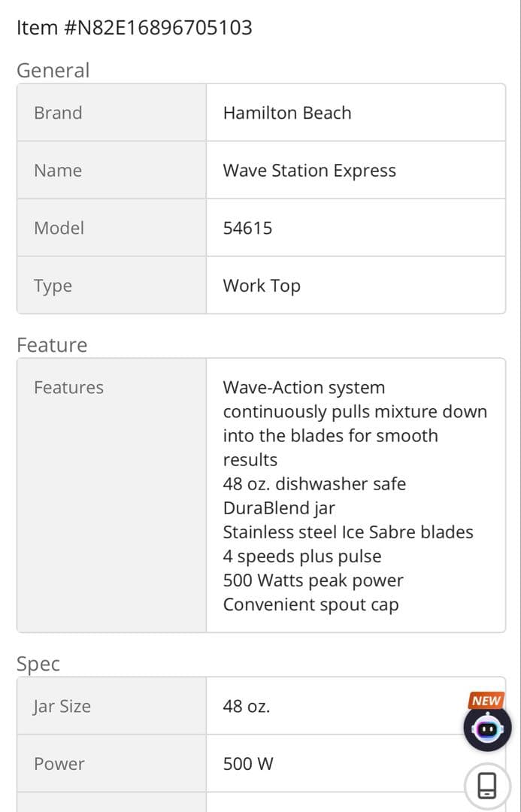Open the chatbot assistant icon
521x812 pixels.
click(x=487, y=729)
